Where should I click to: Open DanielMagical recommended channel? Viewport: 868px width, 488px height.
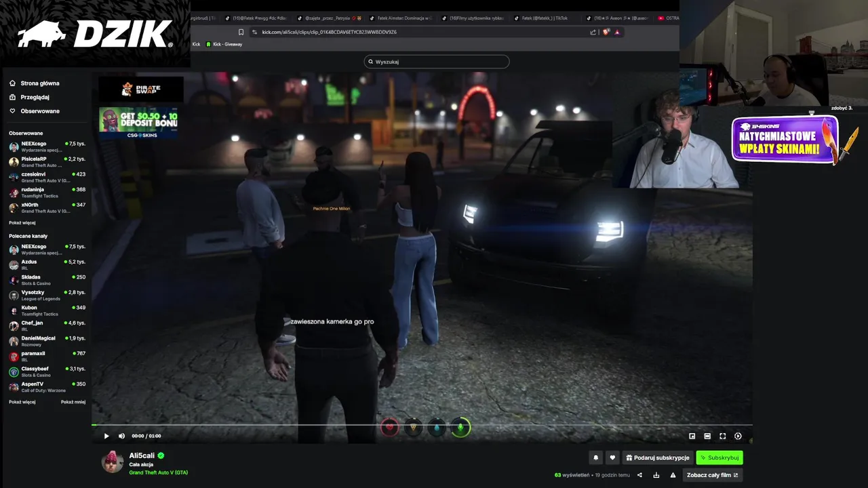[x=47, y=341]
